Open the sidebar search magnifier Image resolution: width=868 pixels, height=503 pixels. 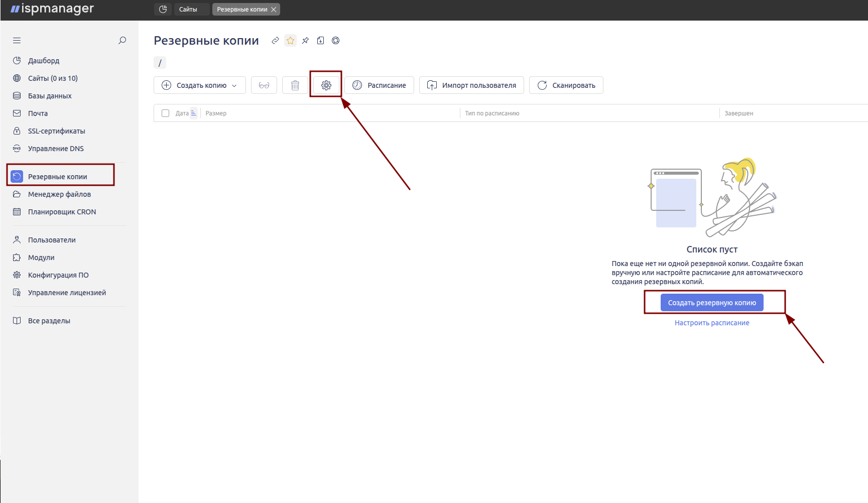[122, 40]
